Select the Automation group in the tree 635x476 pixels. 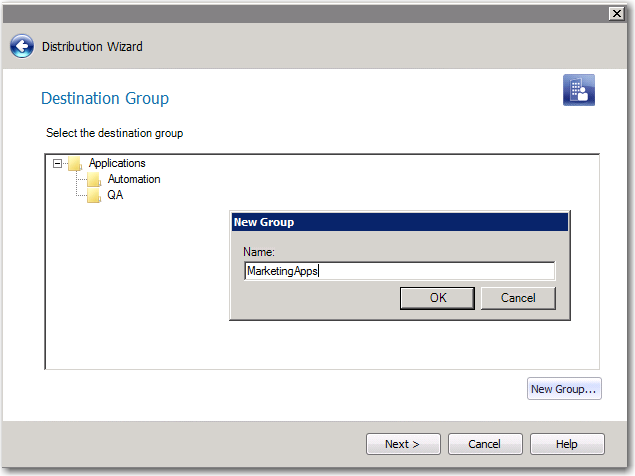[x=134, y=179]
